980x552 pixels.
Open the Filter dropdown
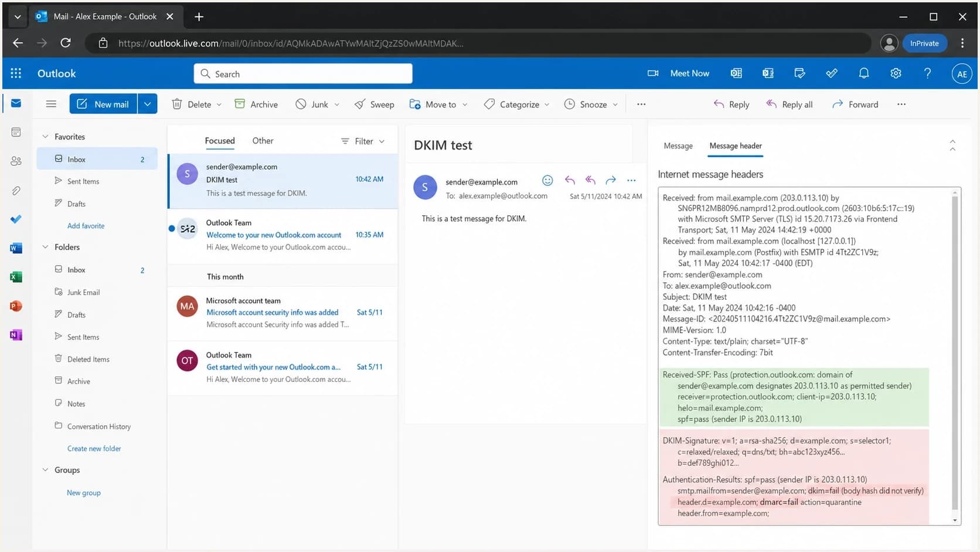coord(363,141)
